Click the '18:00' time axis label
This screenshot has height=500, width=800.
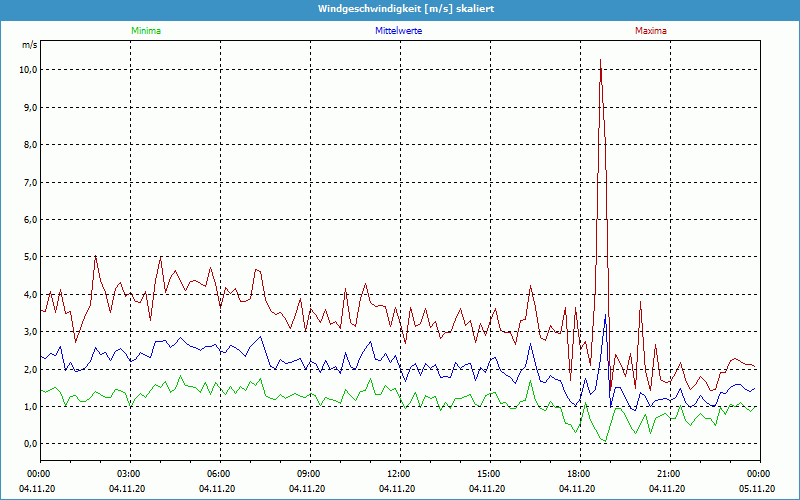coord(579,474)
